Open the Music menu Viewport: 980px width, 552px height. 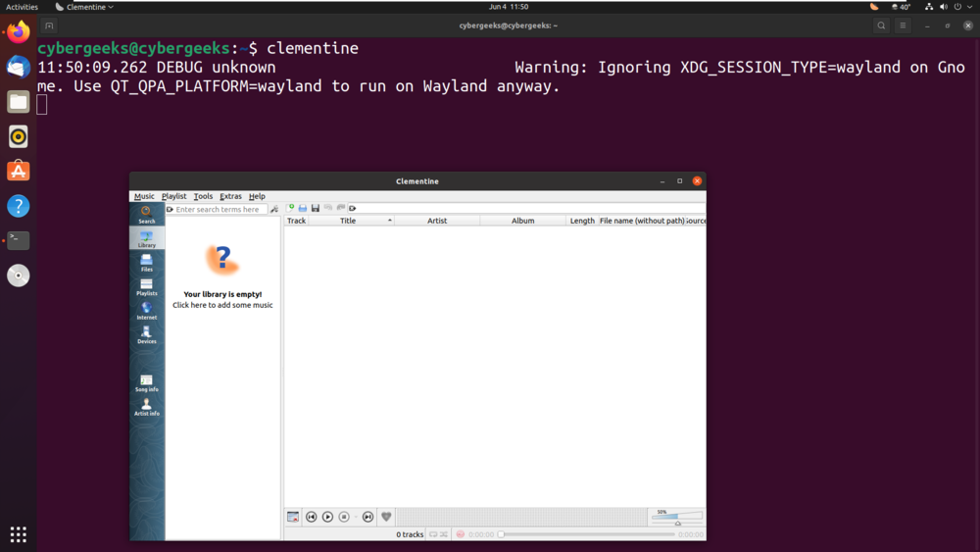click(144, 196)
